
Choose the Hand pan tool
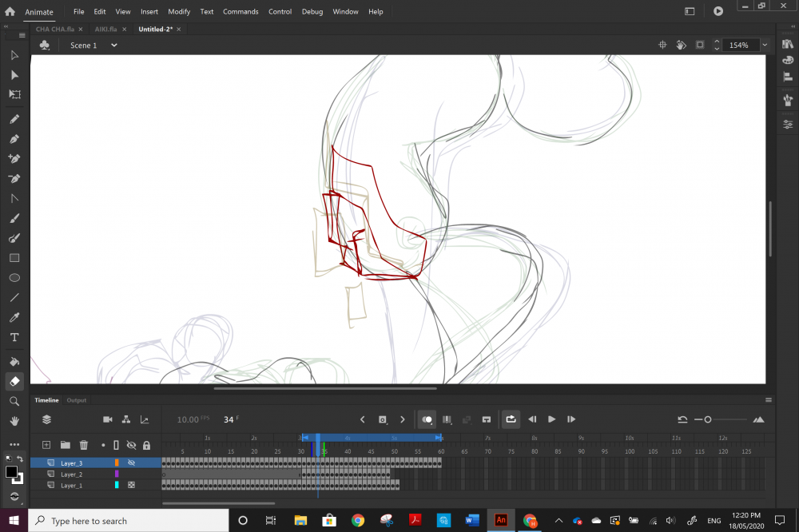coord(14,421)
